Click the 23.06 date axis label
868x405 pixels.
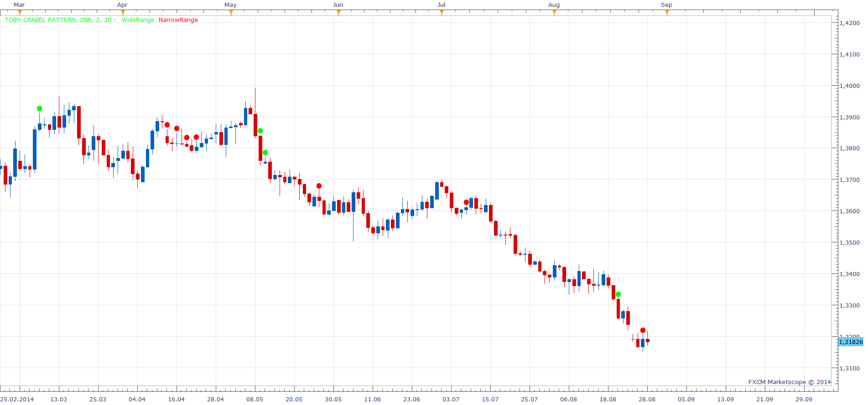[412, 399]
